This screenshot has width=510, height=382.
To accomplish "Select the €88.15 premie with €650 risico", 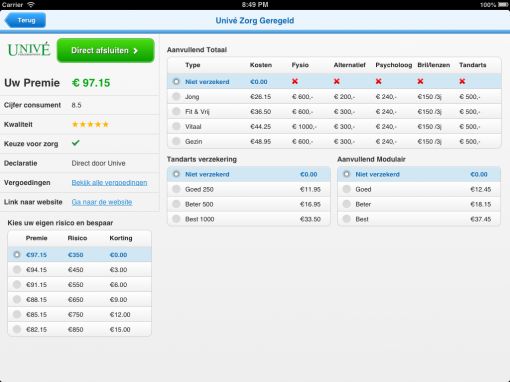I will [x=79, y=300].
